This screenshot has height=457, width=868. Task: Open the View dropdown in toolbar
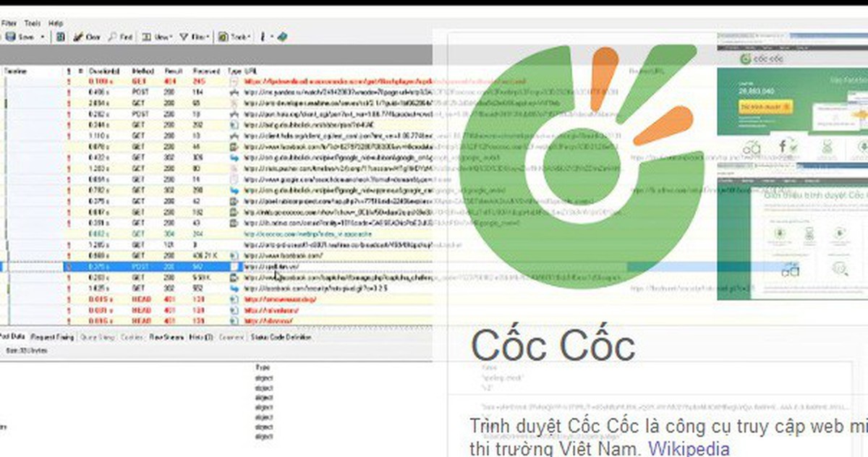coord(156,37)
